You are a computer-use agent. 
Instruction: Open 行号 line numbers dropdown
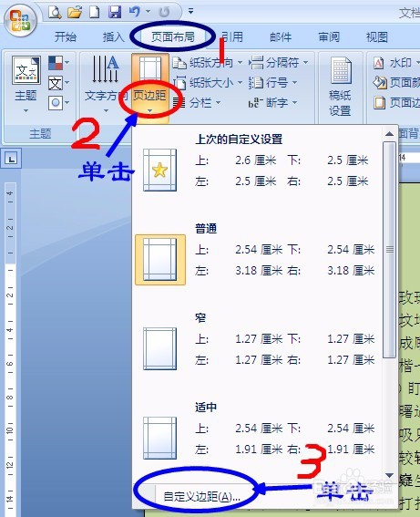coord(272,83)
